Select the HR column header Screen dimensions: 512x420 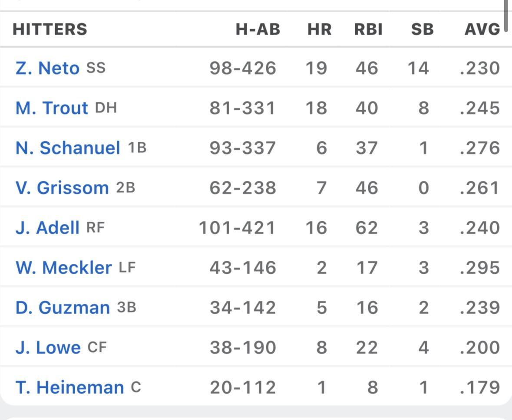pyautogui.click(x=319, y=29)
